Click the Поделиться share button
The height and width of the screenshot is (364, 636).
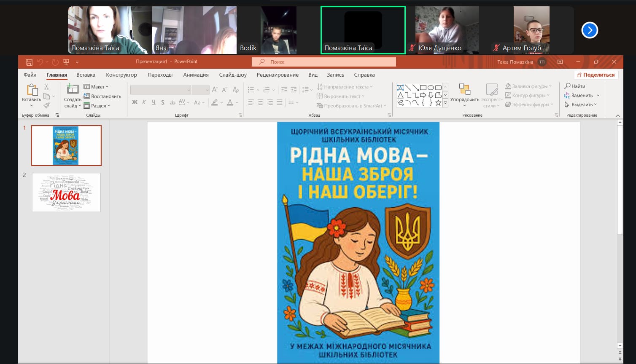pyautogui.click(x=596, y=75)
